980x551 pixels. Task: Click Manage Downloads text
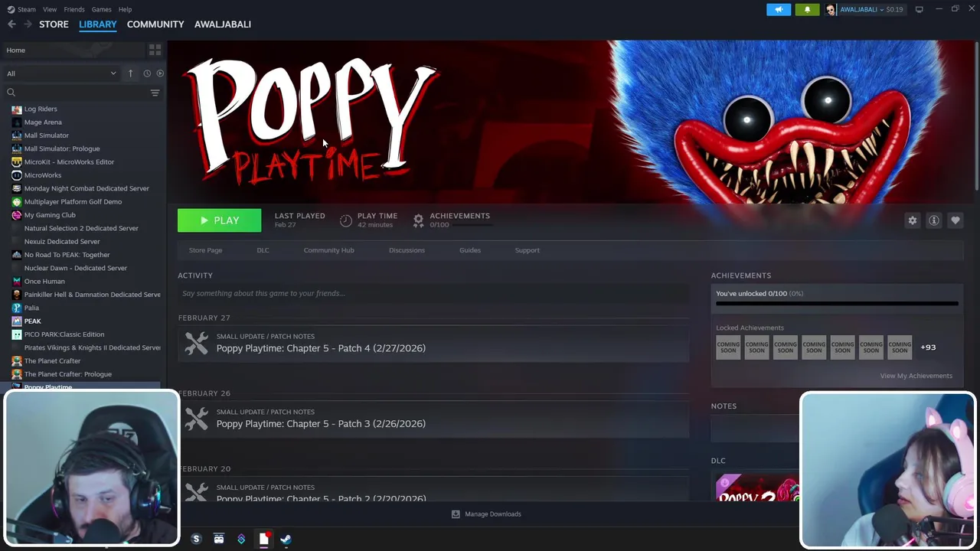[492, 514]
